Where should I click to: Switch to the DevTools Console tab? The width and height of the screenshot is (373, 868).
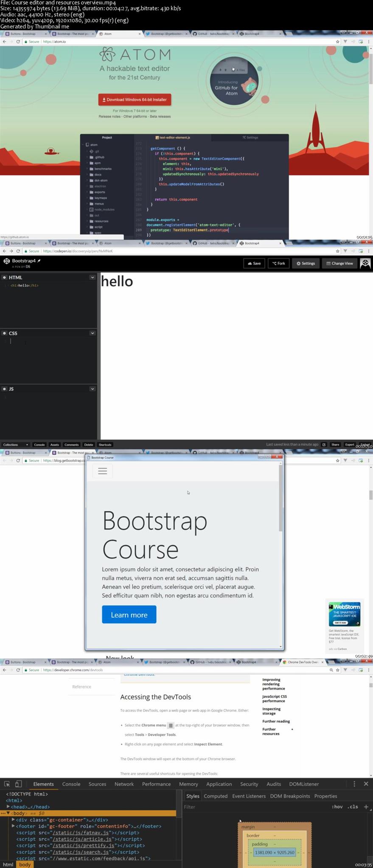(x=71, y=784)
